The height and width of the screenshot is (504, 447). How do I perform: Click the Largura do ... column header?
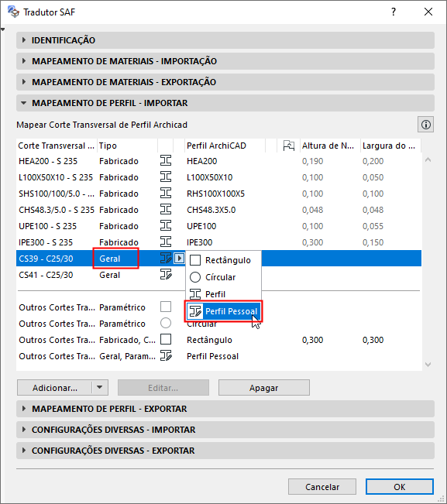pos(390,146)
